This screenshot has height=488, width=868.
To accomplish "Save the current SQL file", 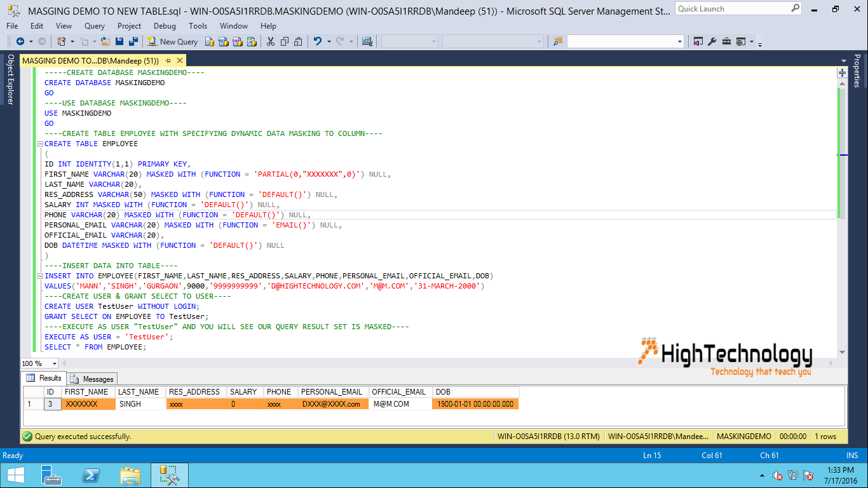I will tap(119, 41).
